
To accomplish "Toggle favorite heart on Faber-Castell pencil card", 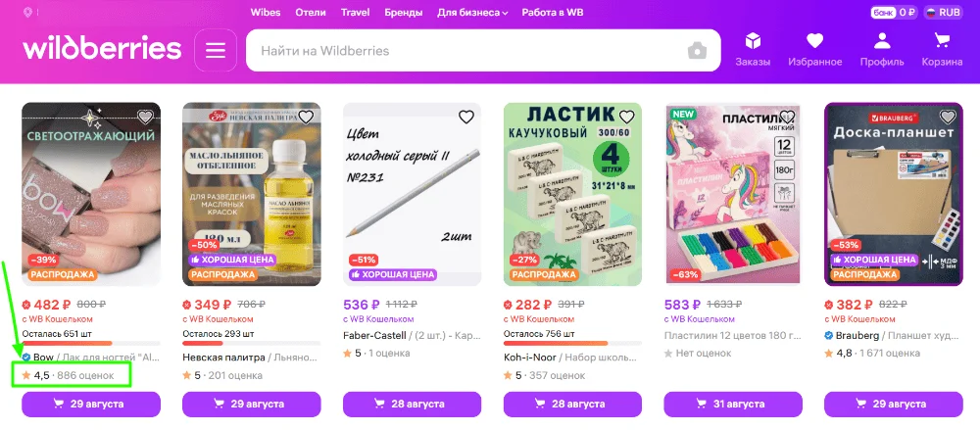I will [466, 117].
